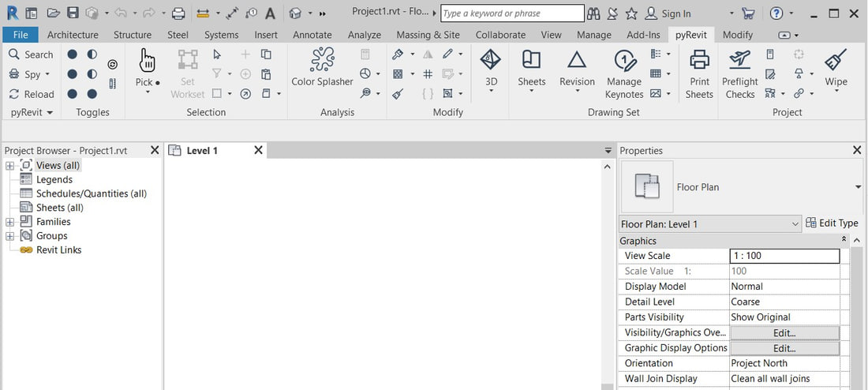Click Edit for Graphic Display Options
This screenshot has height=390, width=868.
point(784,348)
